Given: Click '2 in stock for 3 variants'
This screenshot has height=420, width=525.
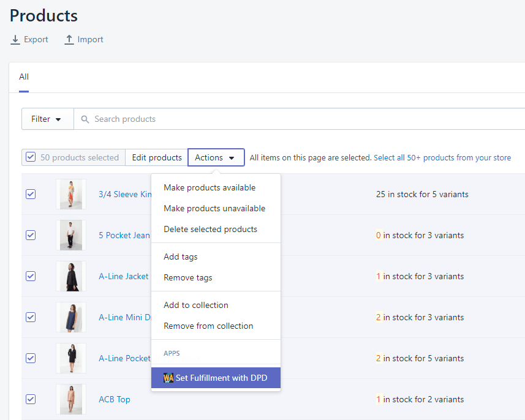Looking at the screenshot, I should (x=420, y=317).
